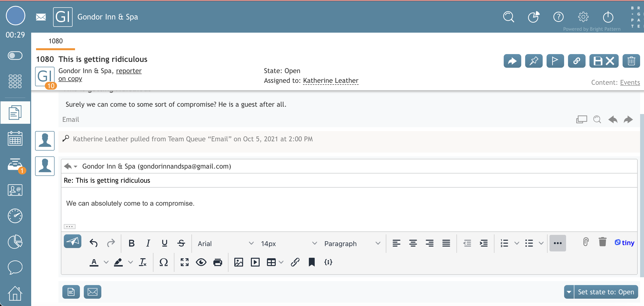The image size is (644, 306).
Task: Change assignee Katherine Leather
Action: (331, 81)
